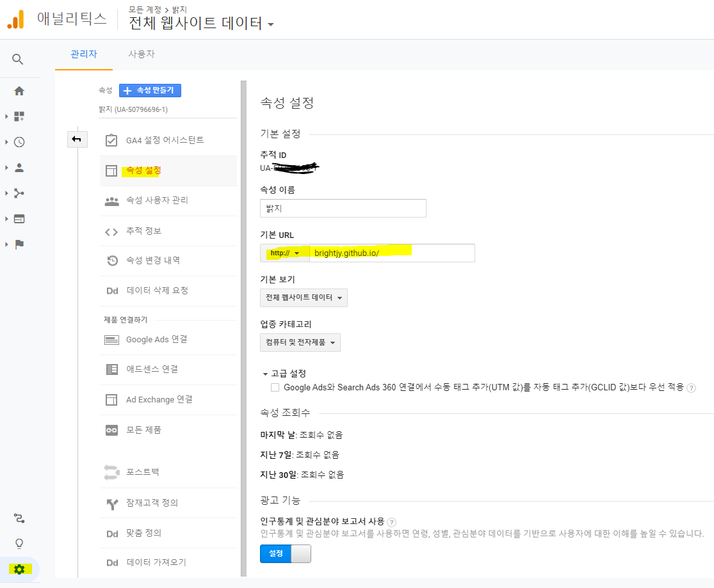Click the 추적 정보 code brackets icon
714x588 pixels.
tap(111, 232)
